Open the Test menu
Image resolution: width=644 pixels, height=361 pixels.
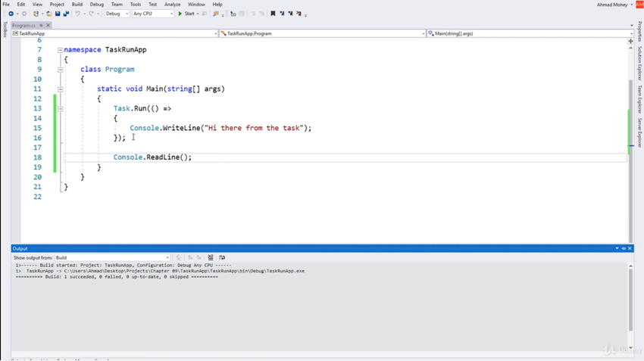(153, 4)
